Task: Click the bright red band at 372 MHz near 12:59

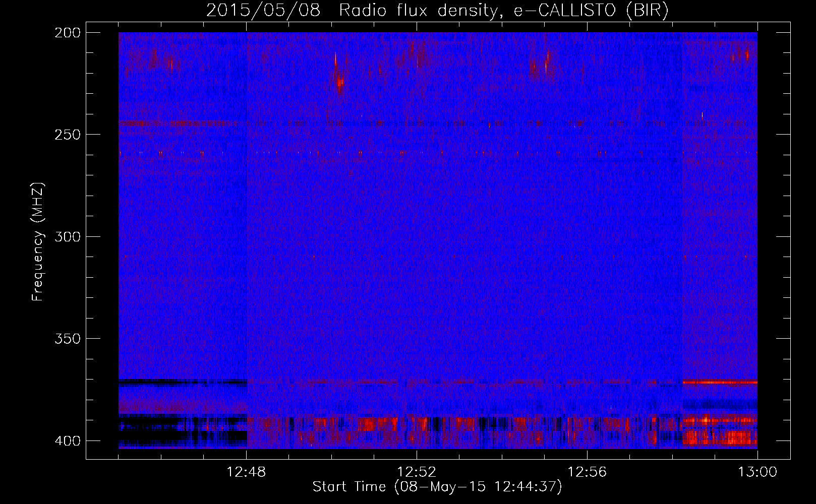Action: (x=720, y=383)
